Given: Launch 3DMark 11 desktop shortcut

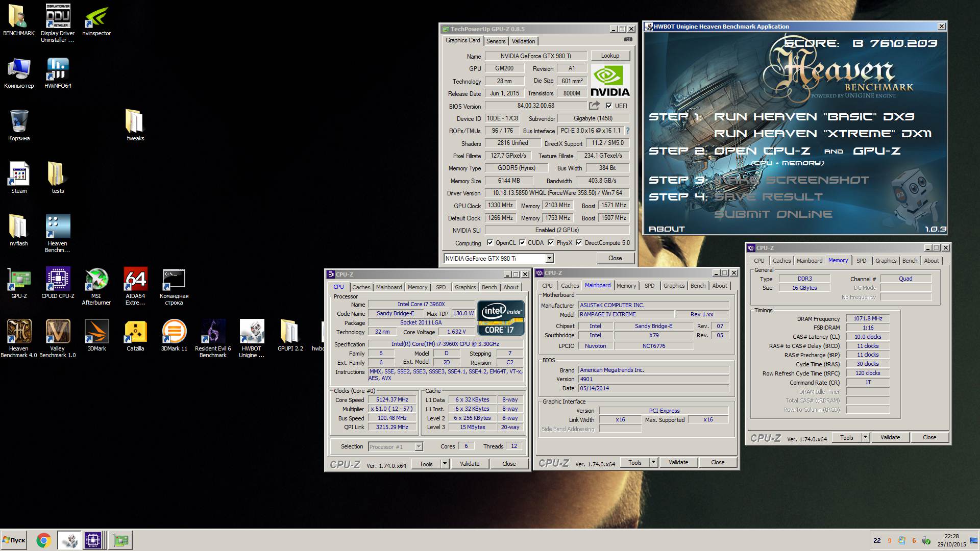Looking at the screenshot, I should pyautogui.click(x=174, y=336).
